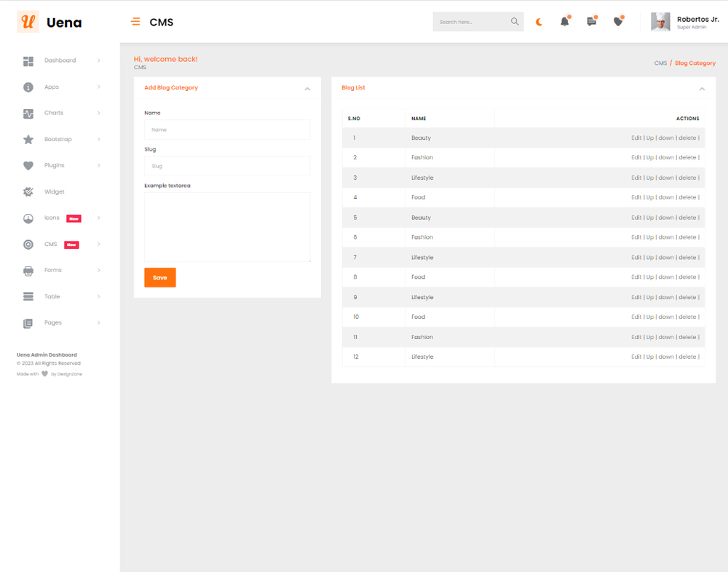Image resolution: width=728 pixels, height=572 pixels.
Task: Open the Forms menu in sidebar
Action: (x=53, y=270)
